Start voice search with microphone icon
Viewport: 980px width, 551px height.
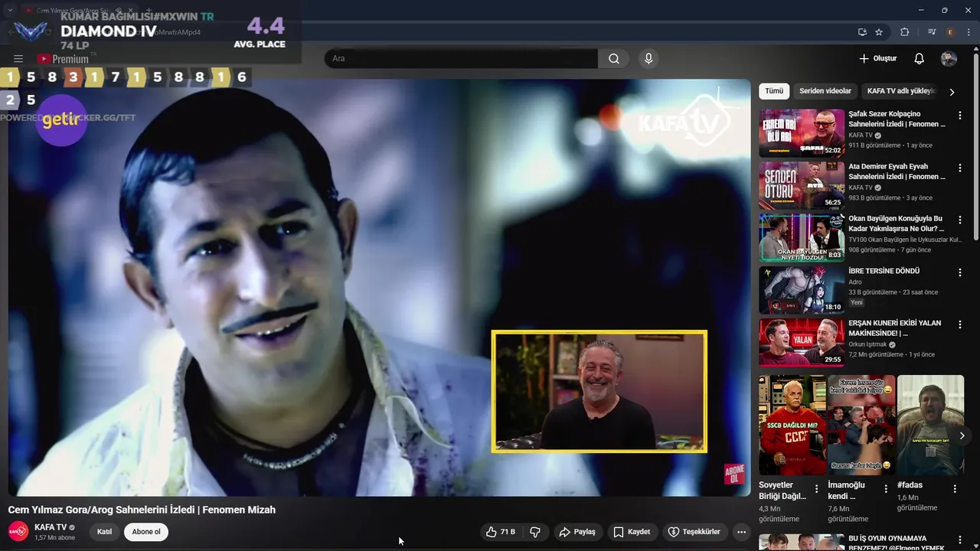[648, 59]
